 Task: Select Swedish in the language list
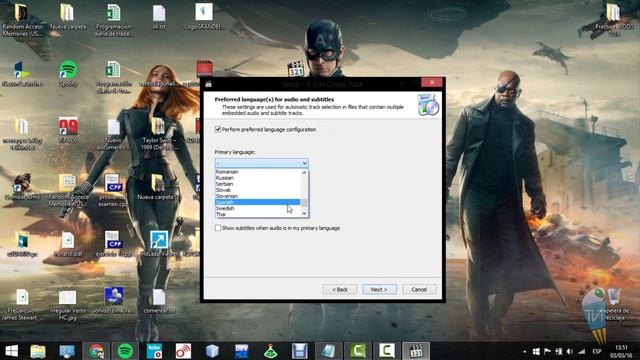258,208
